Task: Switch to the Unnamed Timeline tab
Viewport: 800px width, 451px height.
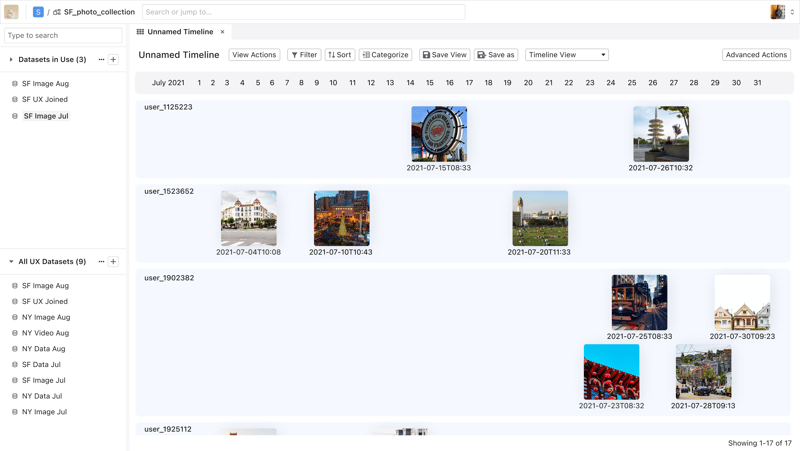Action: [x=180, y=32]
